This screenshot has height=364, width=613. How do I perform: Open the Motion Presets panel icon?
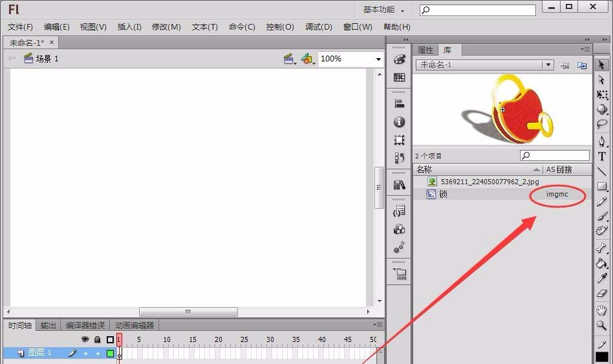(399, 247)
